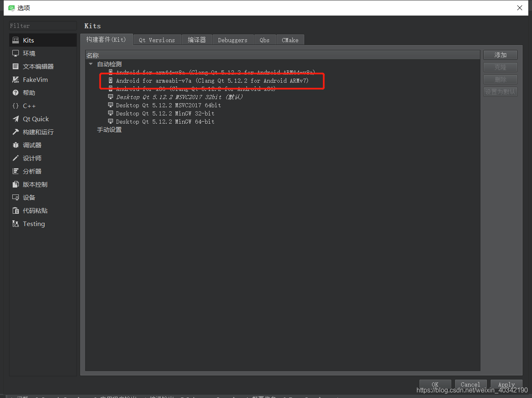This screenshot has height=398, width=532.
Task: Click phone icon of Android armeabi-v7a kit
Action: coord(111,80)
